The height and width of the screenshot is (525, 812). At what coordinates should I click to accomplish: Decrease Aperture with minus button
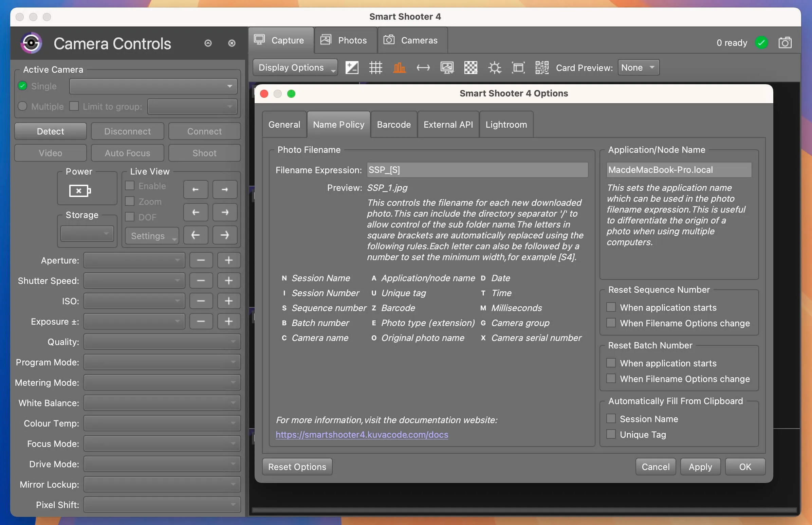click(201, 260)
